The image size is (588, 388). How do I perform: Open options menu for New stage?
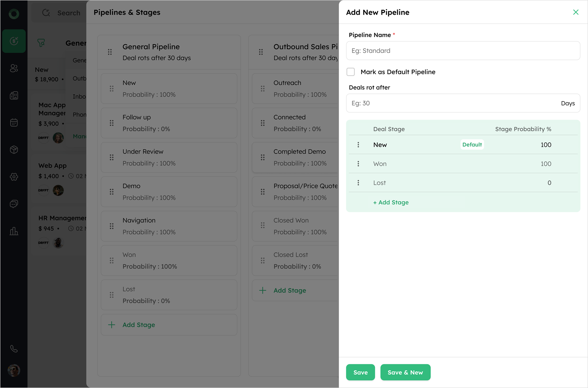[x=358, y=145]
